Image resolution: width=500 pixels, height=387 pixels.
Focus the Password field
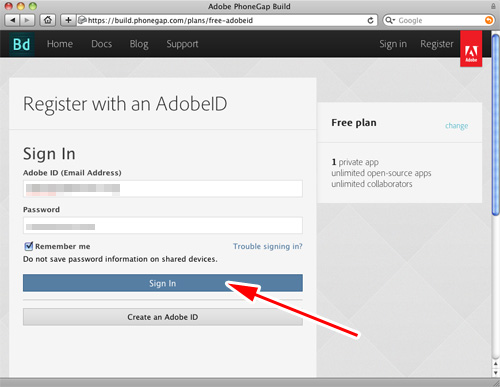pyautogui.click(x=163, y=225)
